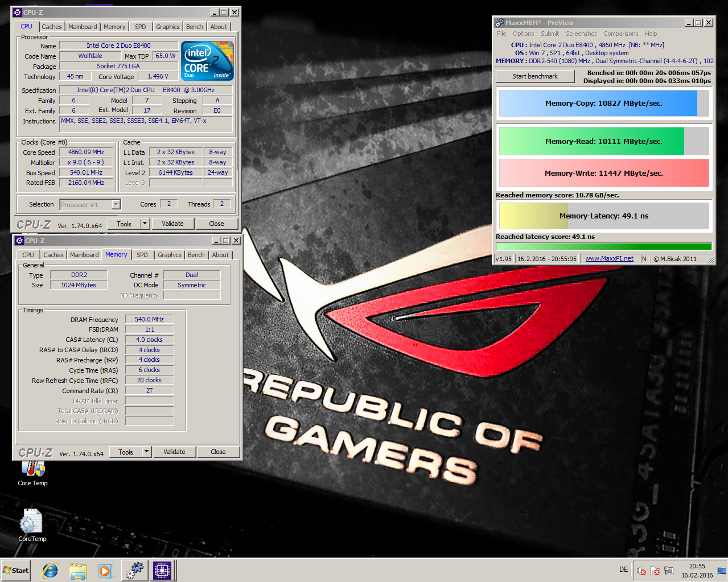
Task: Open the Screenshot menu in MaxxMEM
Action: coord(581,34)
